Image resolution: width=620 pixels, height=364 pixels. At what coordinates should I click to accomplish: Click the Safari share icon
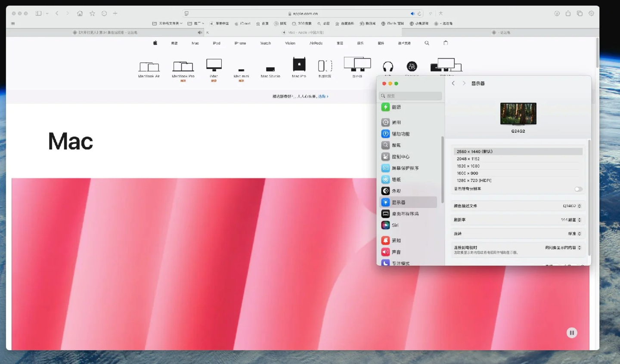[568, 13]
